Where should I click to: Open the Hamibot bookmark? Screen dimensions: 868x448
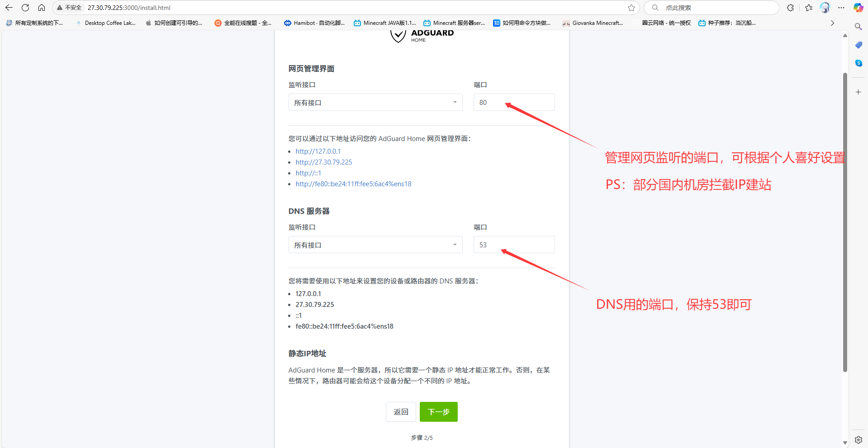click(x=314, y=23)
